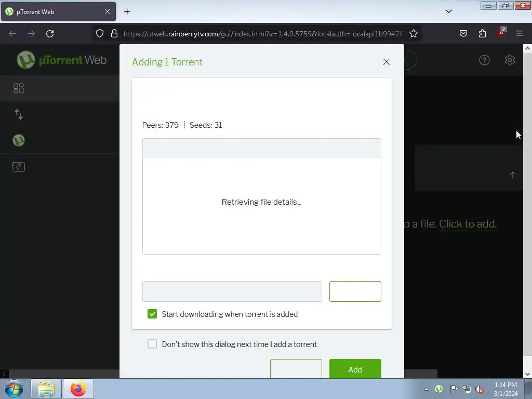Screen dimensions: 532x399
Task: Go back with browser back arrow
Action: coord(12,34)
